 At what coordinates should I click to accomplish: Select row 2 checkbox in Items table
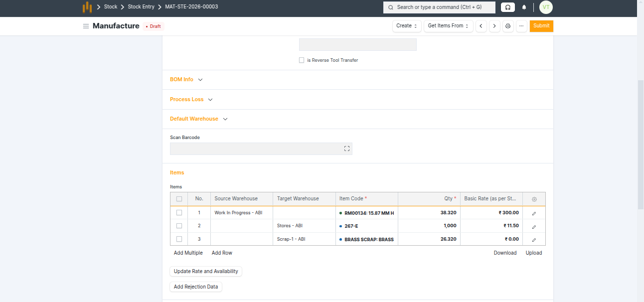[x=179, y=226]
